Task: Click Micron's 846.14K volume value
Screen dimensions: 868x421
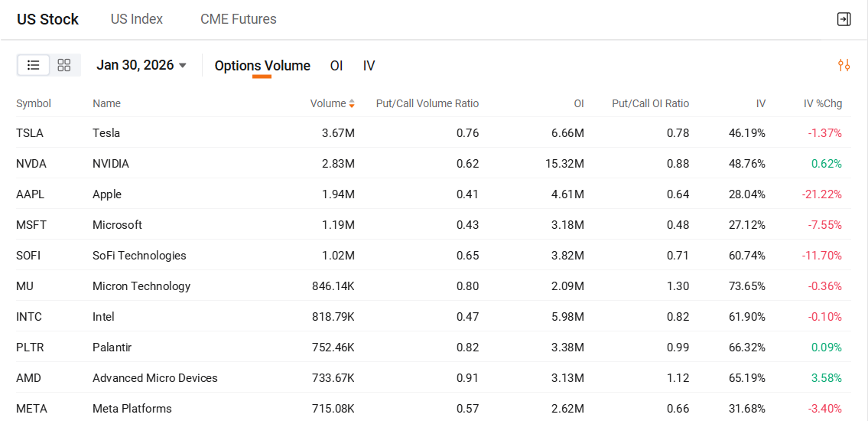Action: (x=333, y=286)
